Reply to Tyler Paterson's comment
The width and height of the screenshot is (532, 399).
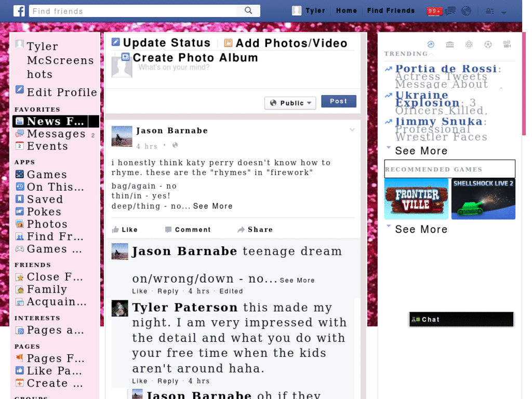168,381
